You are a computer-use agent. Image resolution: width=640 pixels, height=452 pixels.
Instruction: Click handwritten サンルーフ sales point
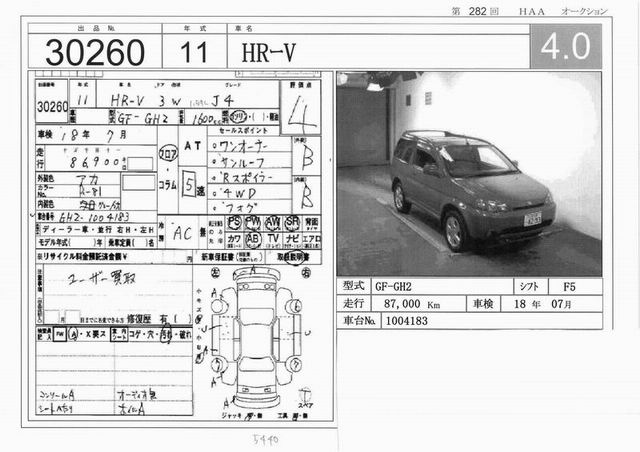click(x=243, y=163)
